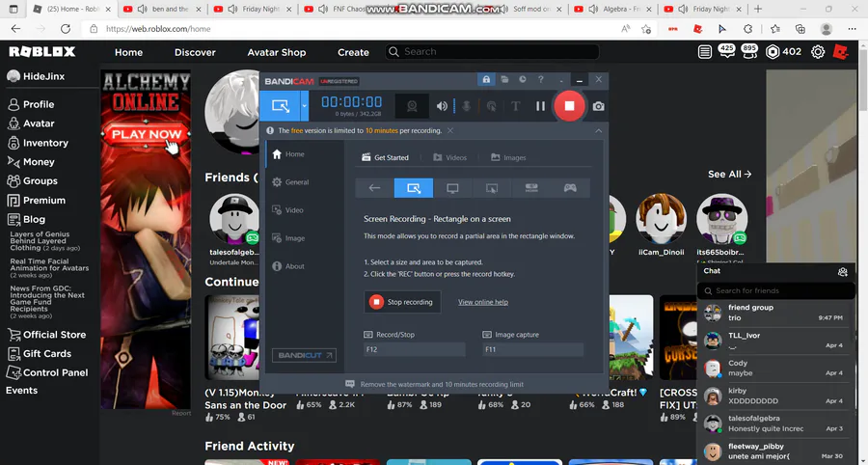The height and width of the screenshot is (465, 868).
Task: Click the Image capture hotkey field showing F11
Action: pos(532,350)
